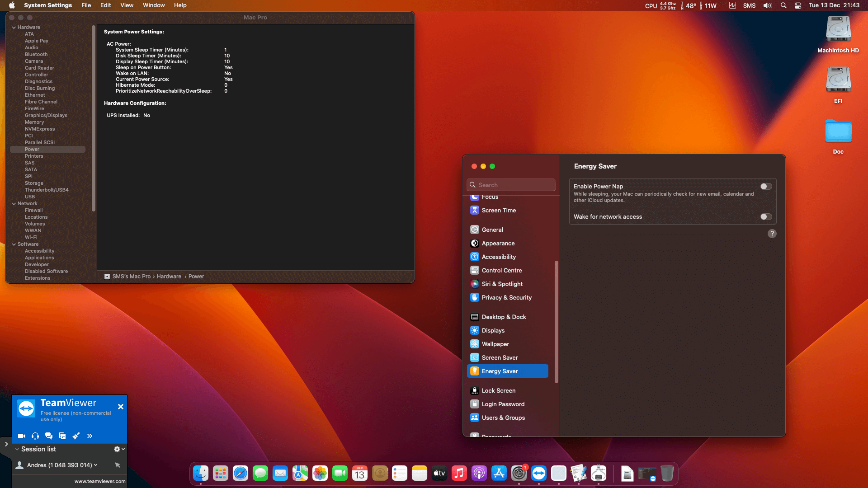The height and width of the screenshot is (488, 868).
Task: Open Displays in Settings sidebar
Action: [x=493, y=330]
